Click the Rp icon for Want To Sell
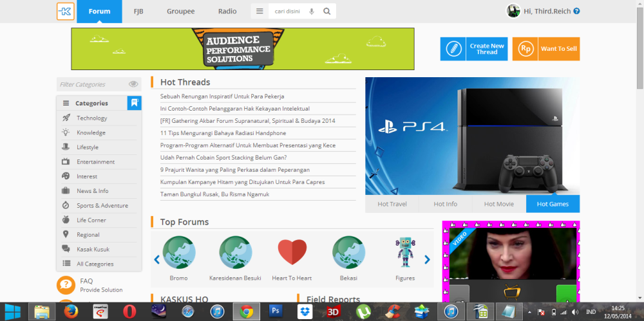644x321 pixels. click(526, 49)
